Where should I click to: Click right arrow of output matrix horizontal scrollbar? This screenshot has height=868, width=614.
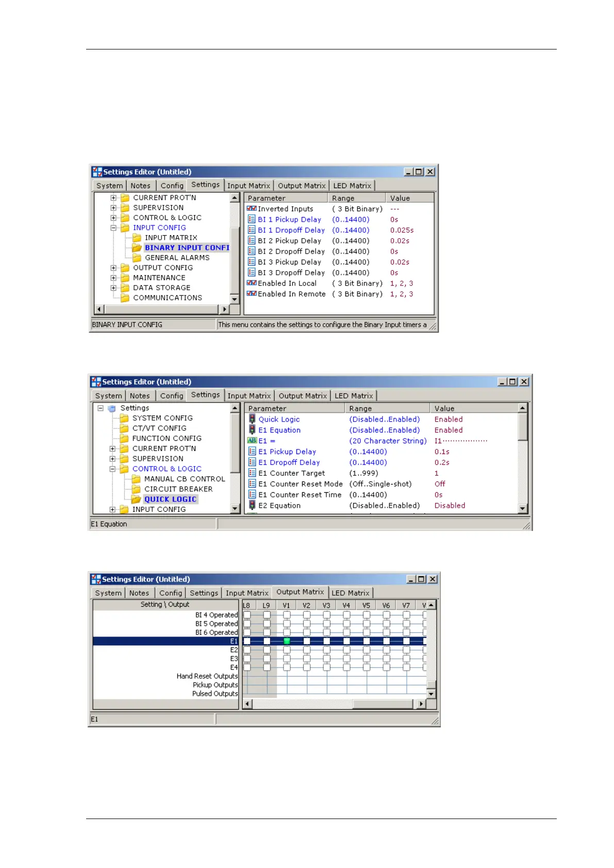(422, 704)
